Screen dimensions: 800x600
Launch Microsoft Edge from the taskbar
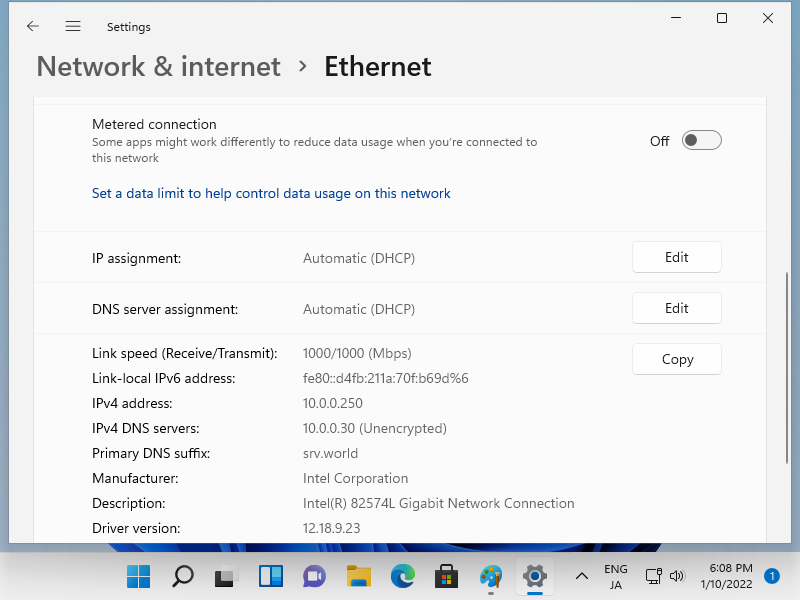click(403, 576)
